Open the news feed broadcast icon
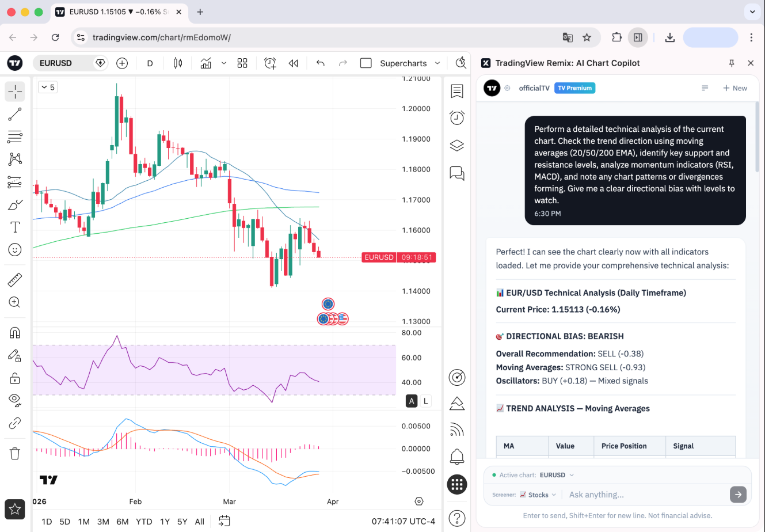This screenshot has width=765, height=532. coord(457,430)
